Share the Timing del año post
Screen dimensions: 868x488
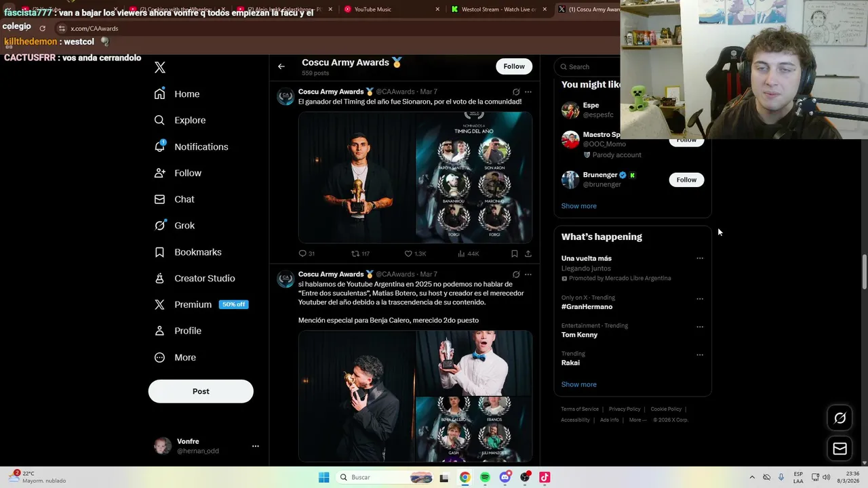[528, 253]
